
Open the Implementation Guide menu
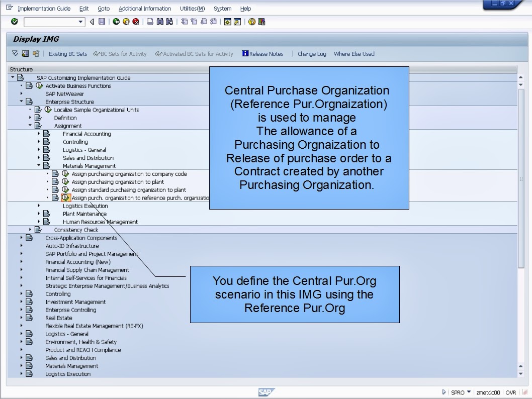point(44,9)
